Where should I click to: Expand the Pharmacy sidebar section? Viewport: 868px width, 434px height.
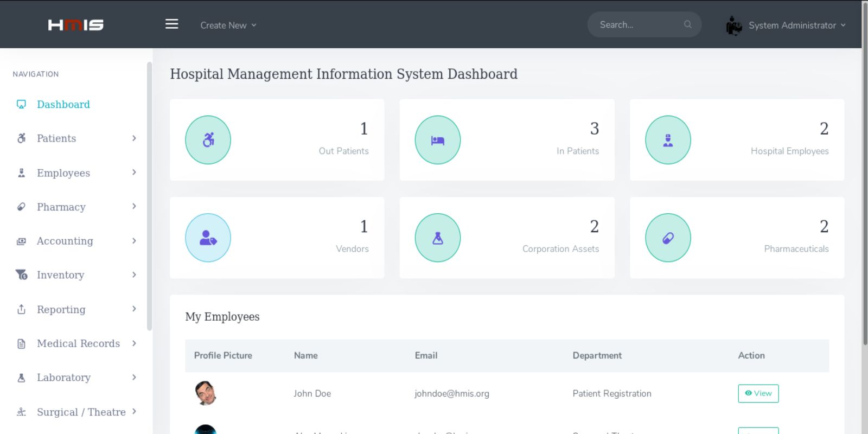click(76, 207)
